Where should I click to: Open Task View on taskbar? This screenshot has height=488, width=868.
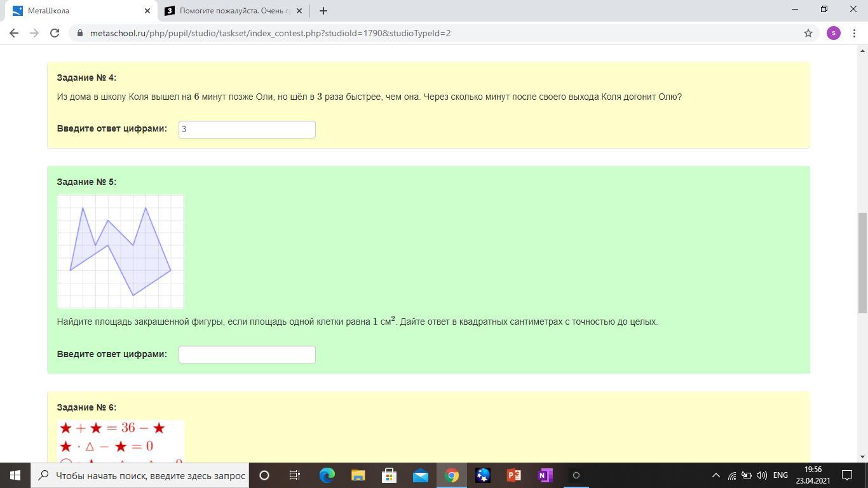coord(295,475)
